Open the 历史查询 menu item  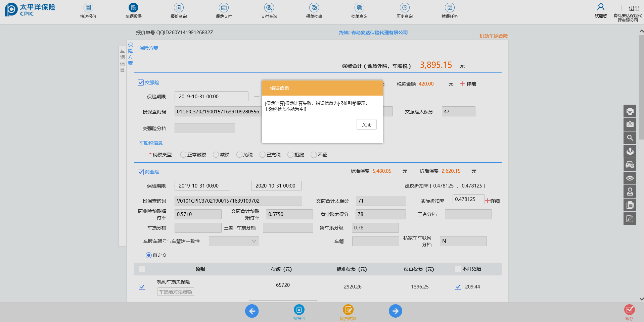[404, 11]
